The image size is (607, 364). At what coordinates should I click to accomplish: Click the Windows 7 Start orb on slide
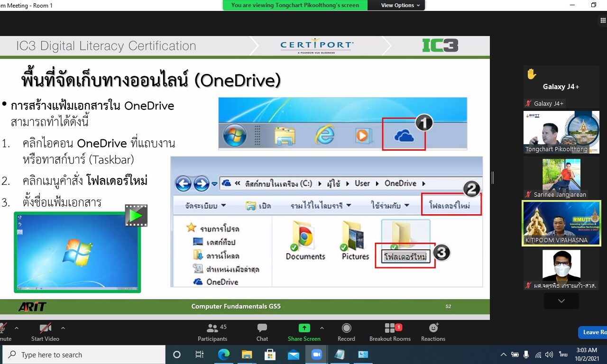(235, 135)
